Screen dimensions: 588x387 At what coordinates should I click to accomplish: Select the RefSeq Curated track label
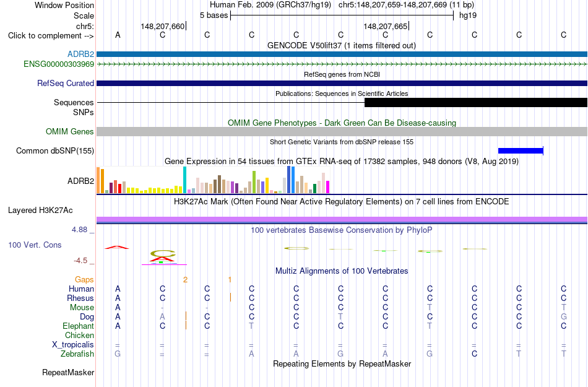coord(66,83)
